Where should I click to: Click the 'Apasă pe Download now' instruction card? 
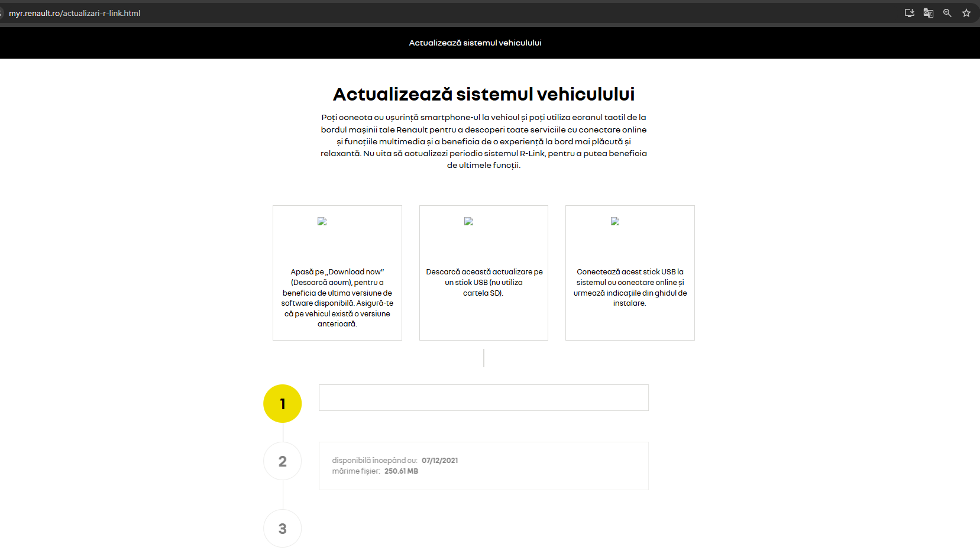click(337, 297)
